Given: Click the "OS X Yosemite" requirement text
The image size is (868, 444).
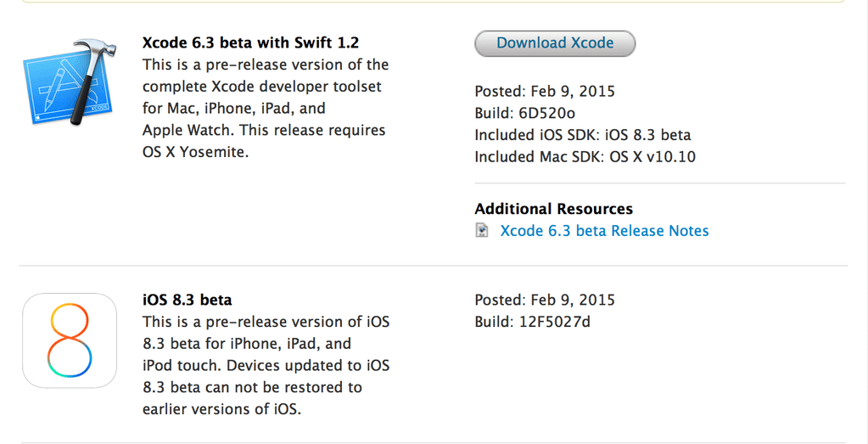Looking at the screenshot, I should [194, 153].
